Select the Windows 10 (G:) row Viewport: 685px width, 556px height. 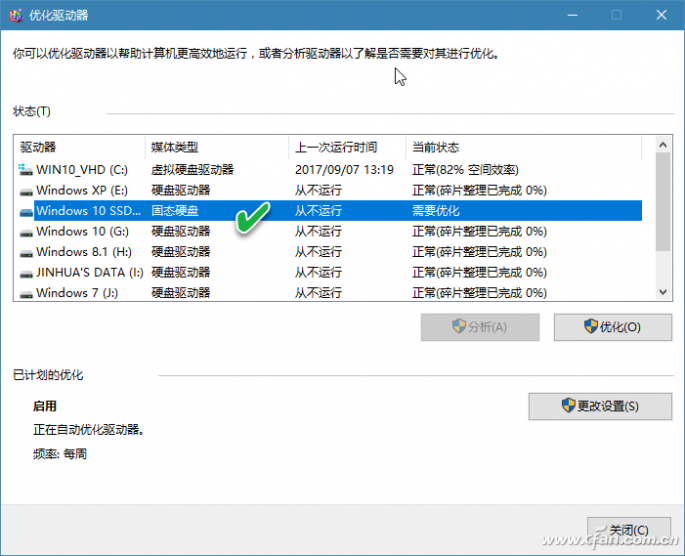pos(328,231)
